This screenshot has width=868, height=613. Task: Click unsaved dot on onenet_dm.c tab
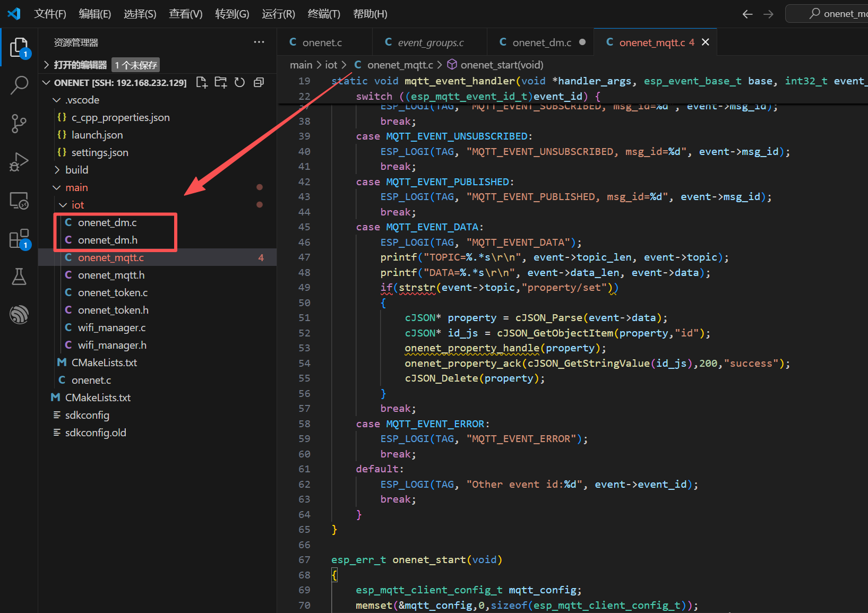click(582, 42)
